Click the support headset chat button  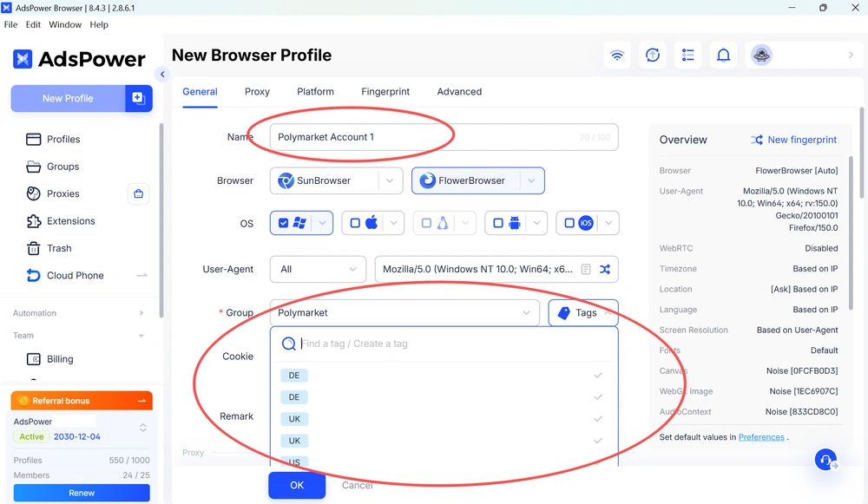[826, 460]
